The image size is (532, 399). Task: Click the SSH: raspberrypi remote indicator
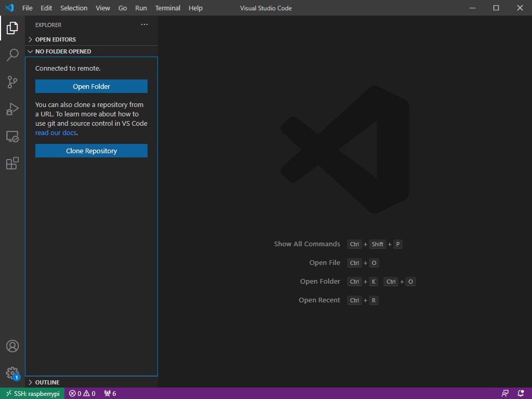coord(32,394)
